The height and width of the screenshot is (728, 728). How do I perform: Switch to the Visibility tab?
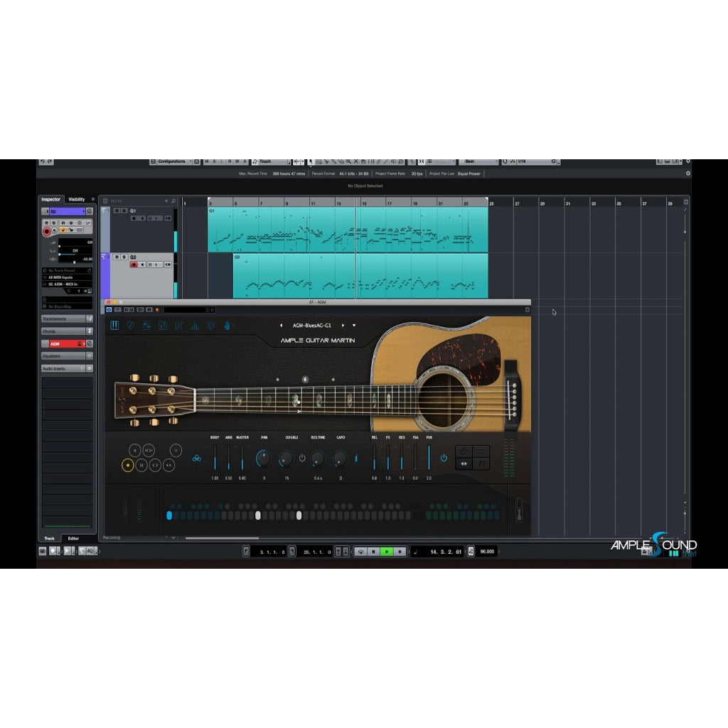click(77, 199)
